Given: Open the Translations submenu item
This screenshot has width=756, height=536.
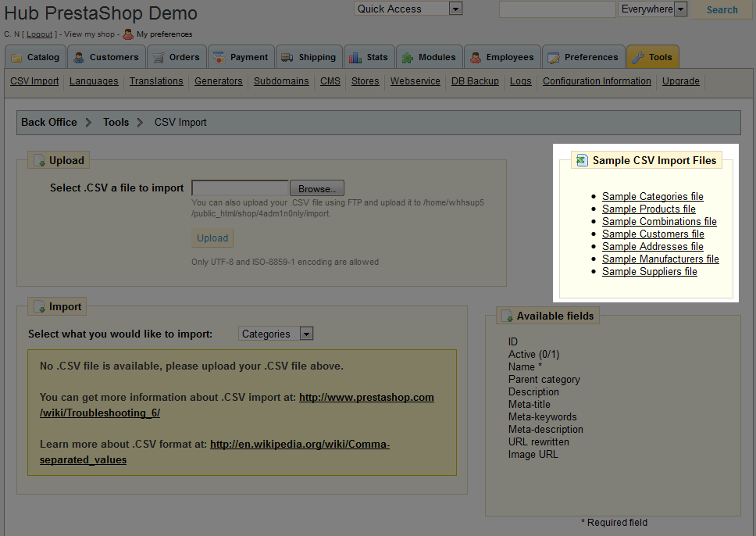Looking at the screenshot, I should (x=156, y=81).
